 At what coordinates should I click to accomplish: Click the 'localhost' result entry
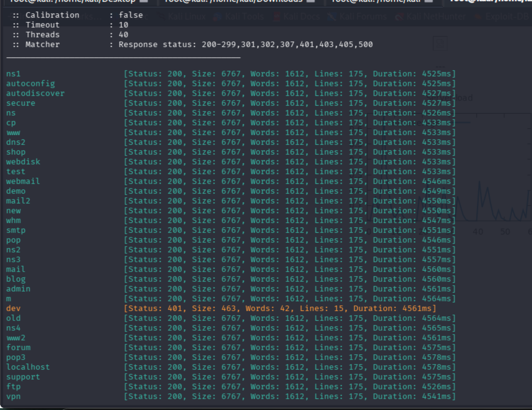pyautogui.click(x=28, y=367)
